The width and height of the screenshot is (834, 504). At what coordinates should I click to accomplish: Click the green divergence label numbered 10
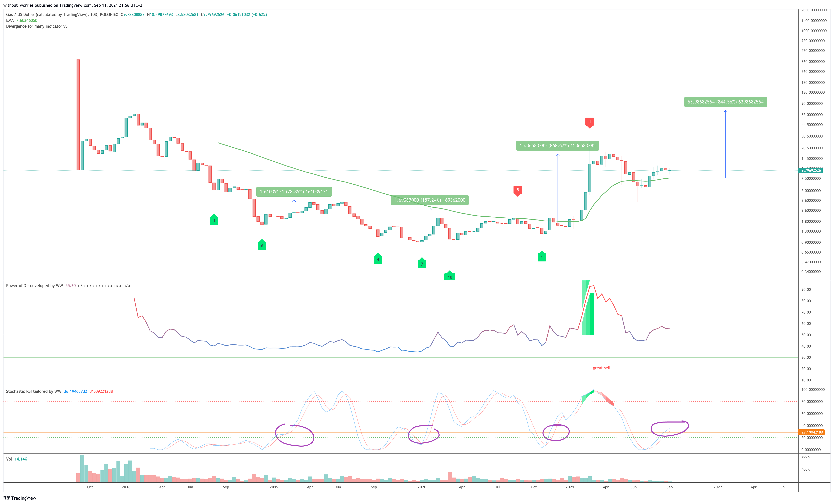[450, 276]
